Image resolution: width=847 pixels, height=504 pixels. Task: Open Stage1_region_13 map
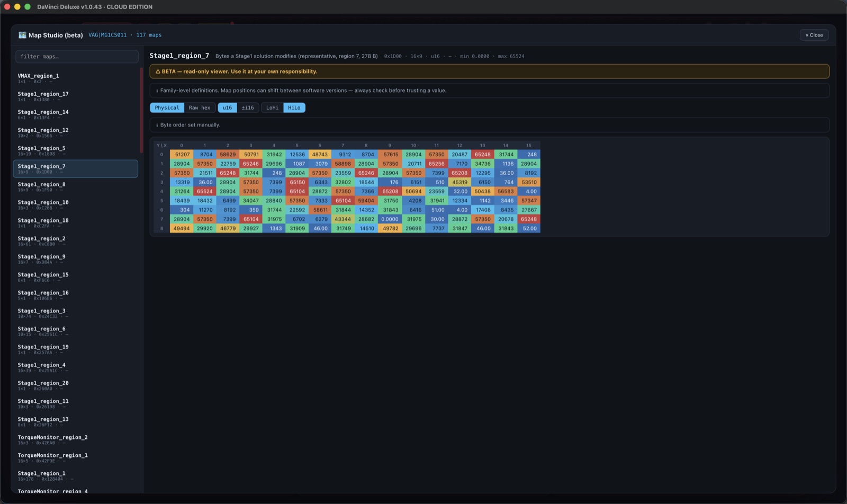point(75,421)
